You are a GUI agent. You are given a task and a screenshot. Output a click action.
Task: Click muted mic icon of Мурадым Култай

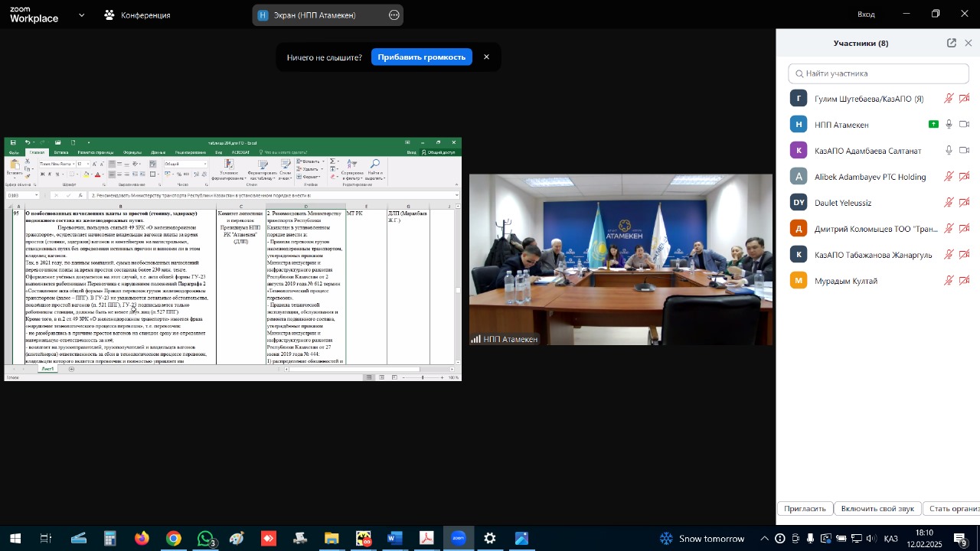[949, 281]
